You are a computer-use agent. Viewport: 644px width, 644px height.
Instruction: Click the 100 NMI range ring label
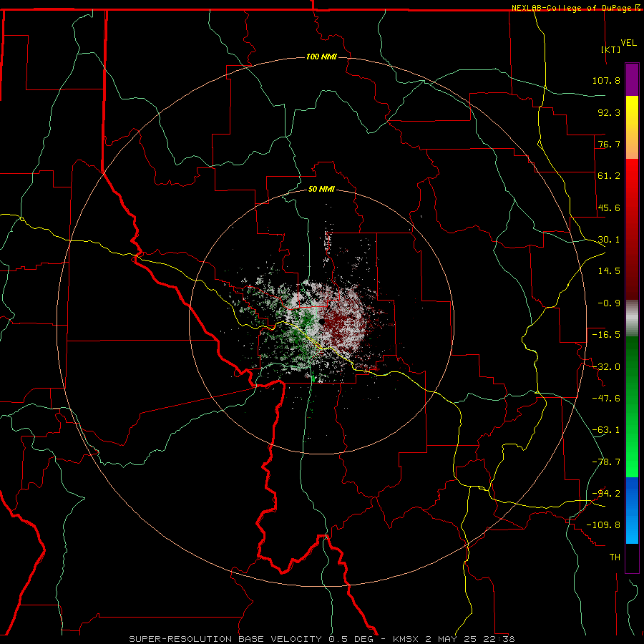(321, 57)
